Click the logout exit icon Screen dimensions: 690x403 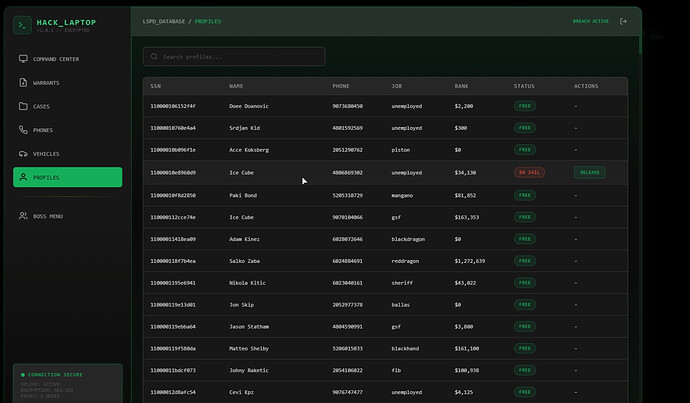(x=623, y=21)
